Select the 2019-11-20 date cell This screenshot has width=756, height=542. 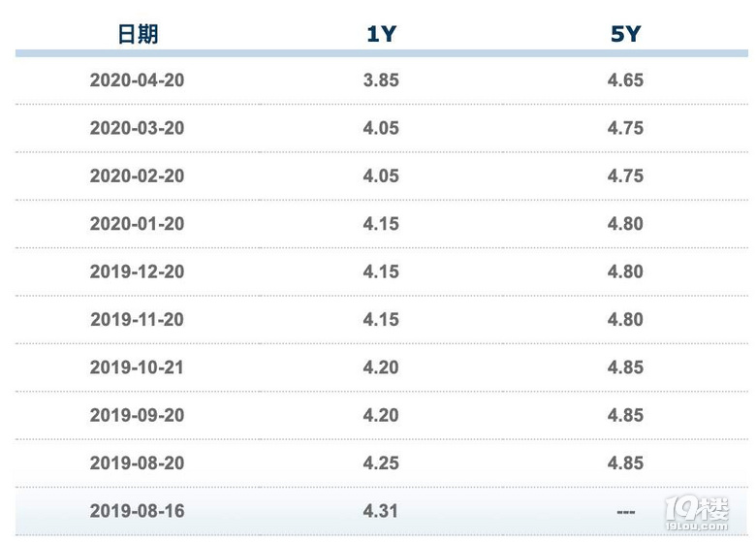tap(137, 319)
